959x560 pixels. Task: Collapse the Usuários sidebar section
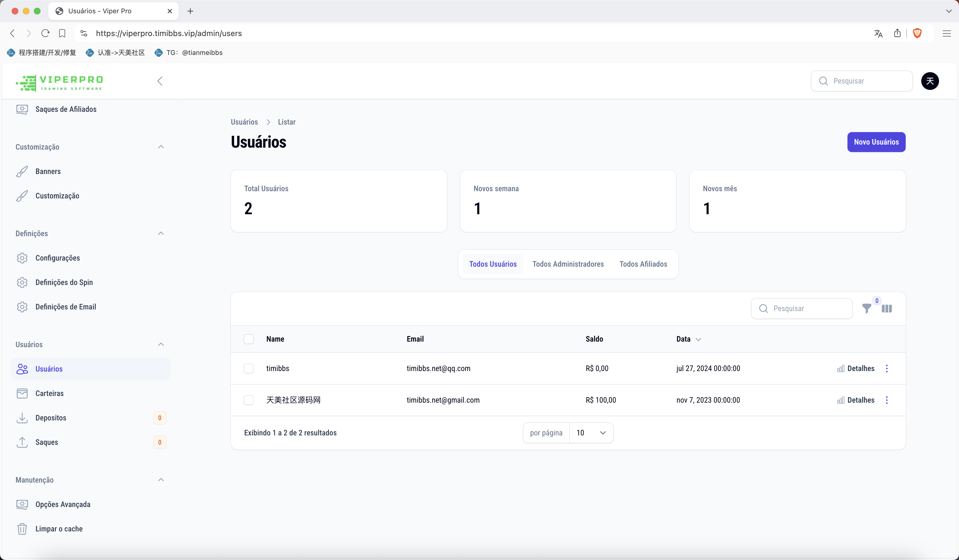[x=161, y=345]
